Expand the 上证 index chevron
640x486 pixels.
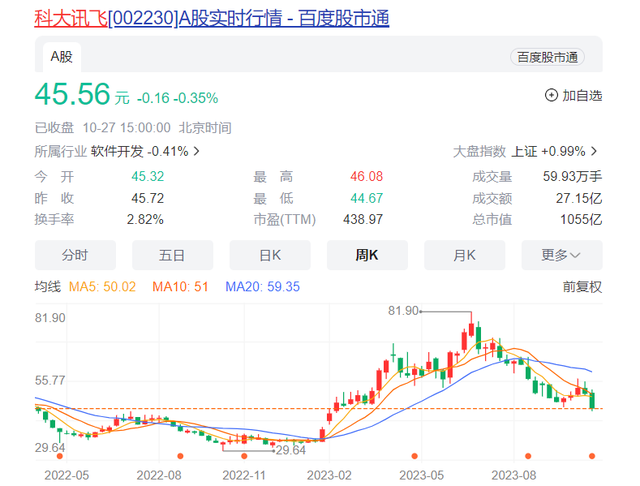click(x=594, y=152)
